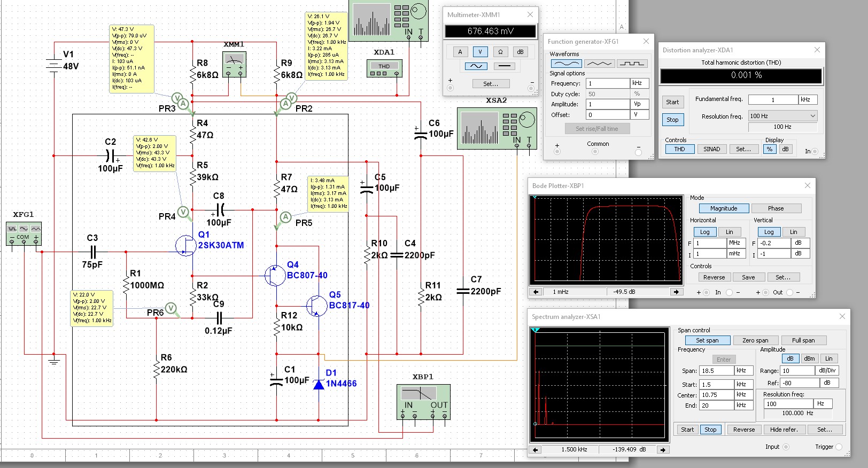
Task: Select the Full span option in the spectrum analyzer
Action: click(x=803, y=340)
